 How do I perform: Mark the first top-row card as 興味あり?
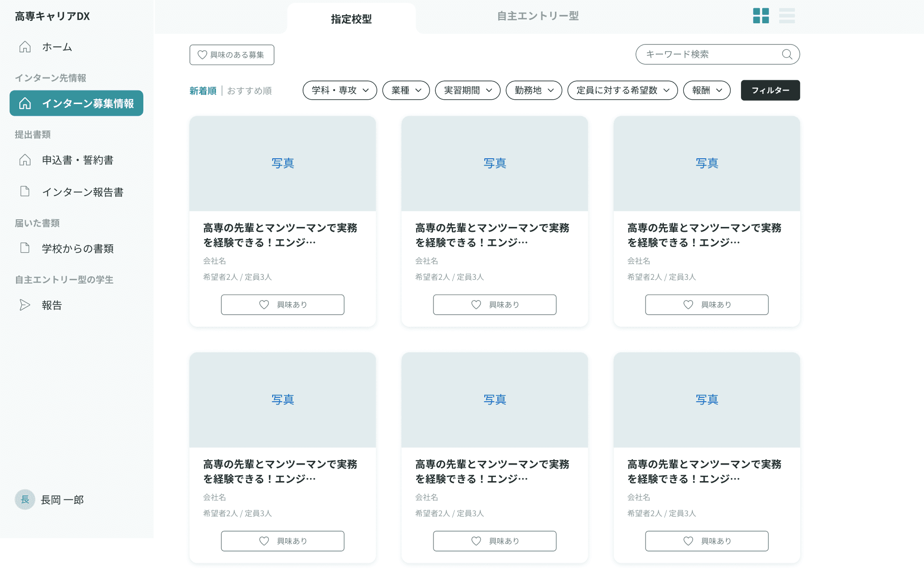click(x=282, y=304)
